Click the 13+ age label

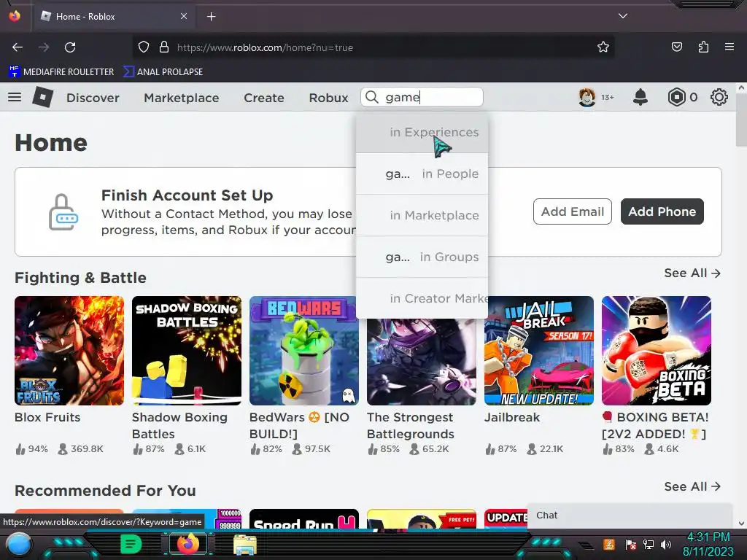pos(608,98)
